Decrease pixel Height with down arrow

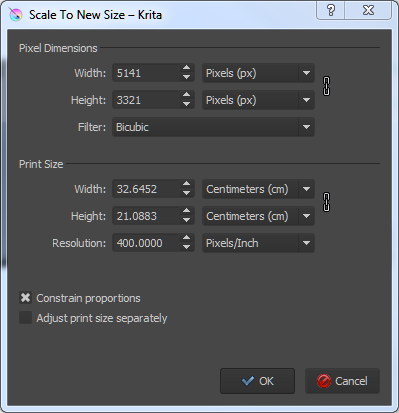pos(187,105)
